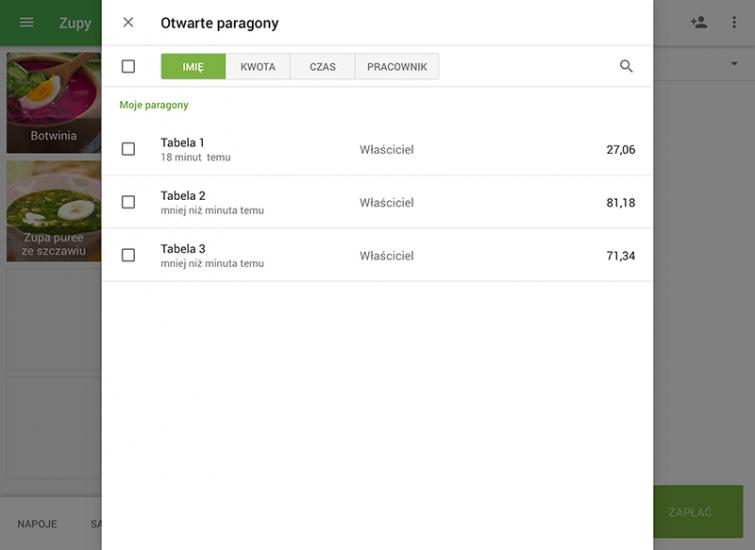Click the add customer icon

point(699,22)
